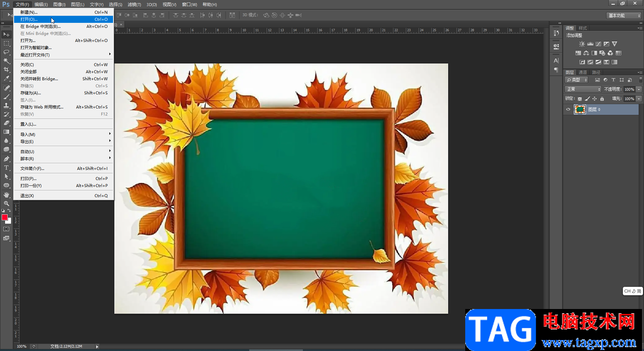Choose 打开(O)... from the File menu
Image resolution: width=644 pixels, height=351 pixels.
pyautogui.click(x=64, y=19)
